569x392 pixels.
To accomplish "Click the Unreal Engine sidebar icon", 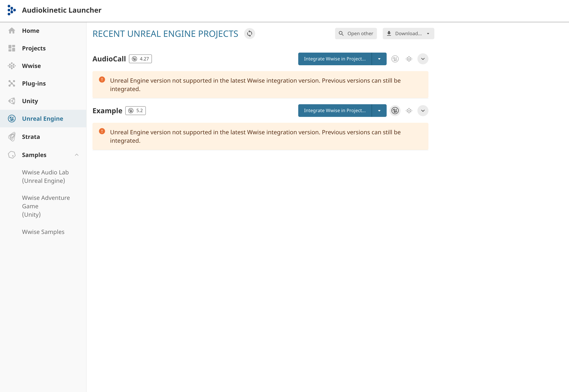I will point(12,119).
